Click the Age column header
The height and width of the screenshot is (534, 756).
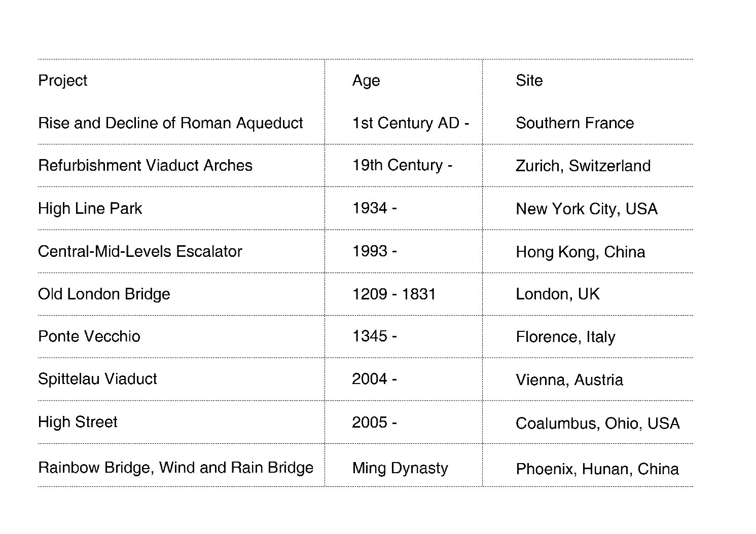[366, 81]
